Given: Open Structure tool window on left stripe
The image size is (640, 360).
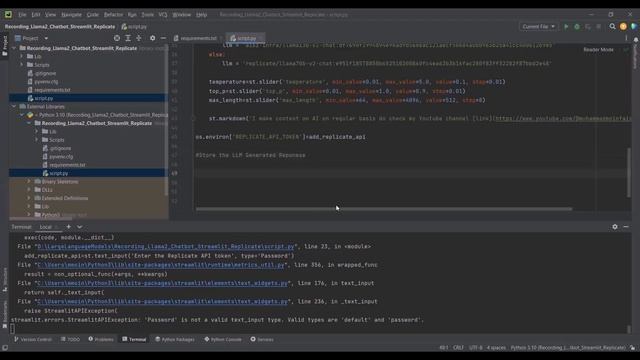Looking at the screenshot, I should point(4,280).
